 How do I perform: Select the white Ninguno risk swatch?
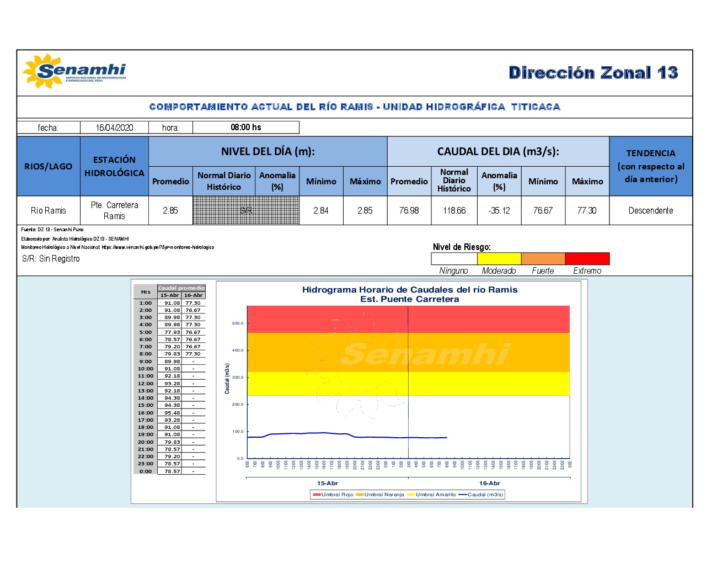[454, 258]
